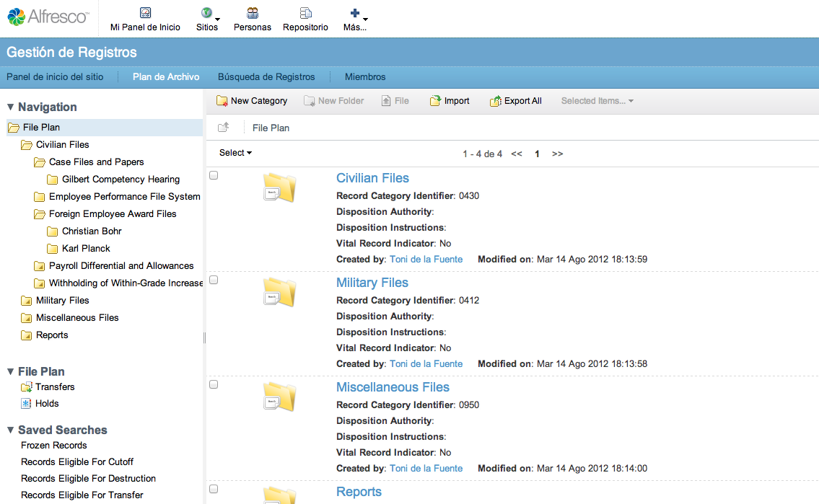Click the Sitios globe icon
The image size is (819, 504).
coord(206,12)
